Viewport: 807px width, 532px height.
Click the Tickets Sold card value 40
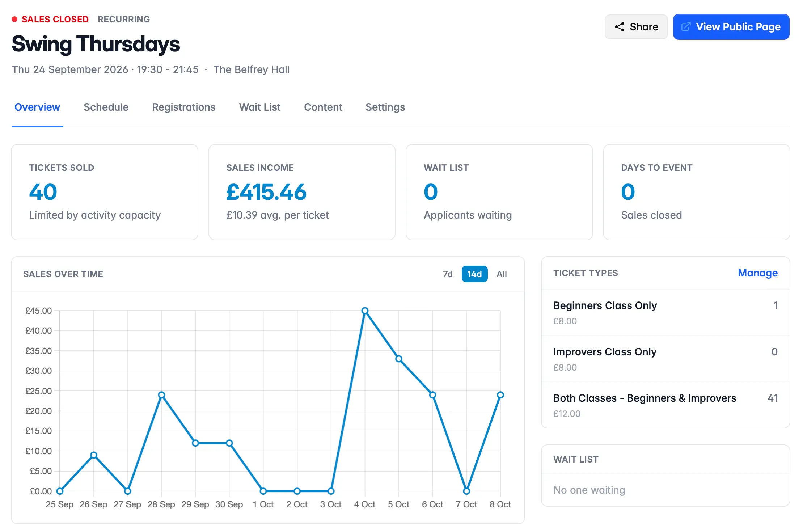tap(43, 192)
